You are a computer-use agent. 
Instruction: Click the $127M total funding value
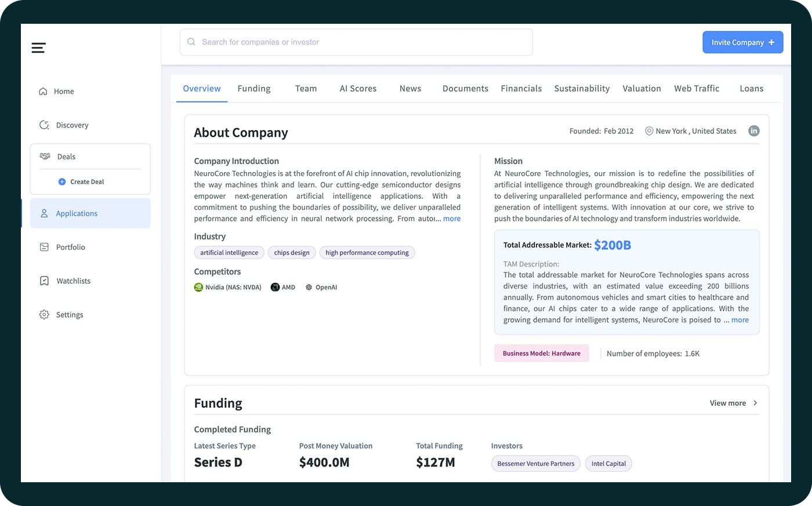(x=436, y=463)
